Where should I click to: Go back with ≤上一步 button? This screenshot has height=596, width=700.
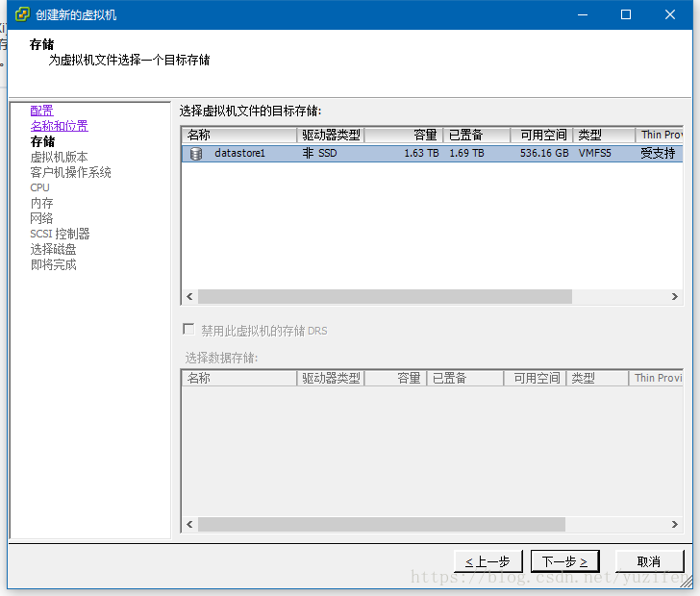point(487,561)
